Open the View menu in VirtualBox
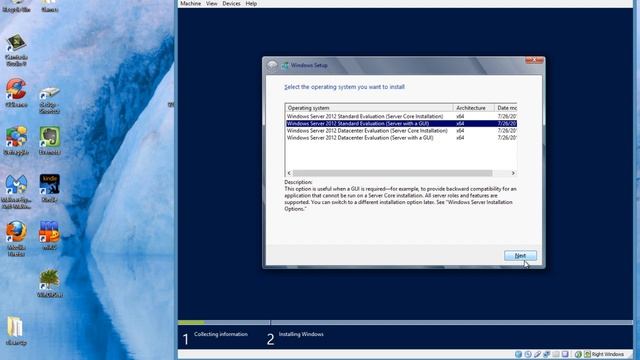 (211, 3)
